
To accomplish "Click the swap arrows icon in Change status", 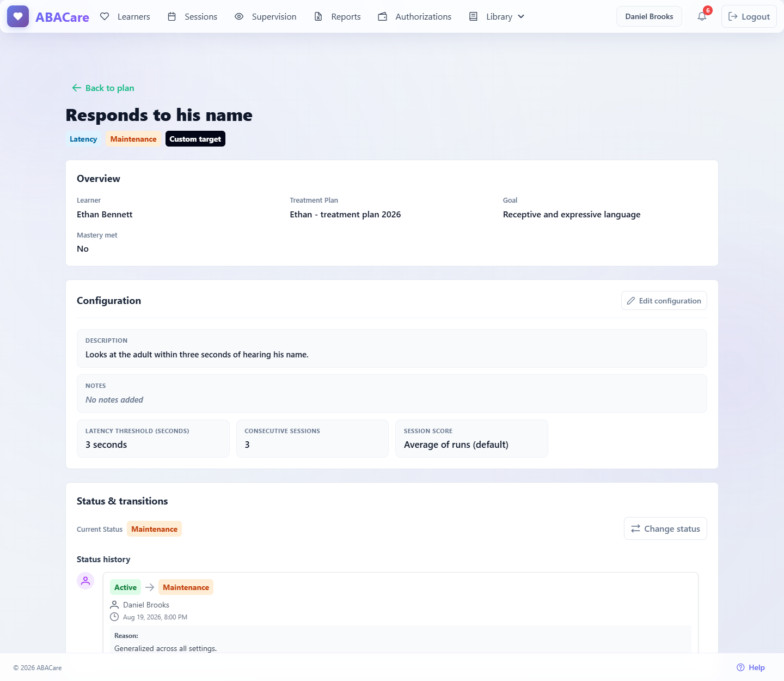I will 635,528.
